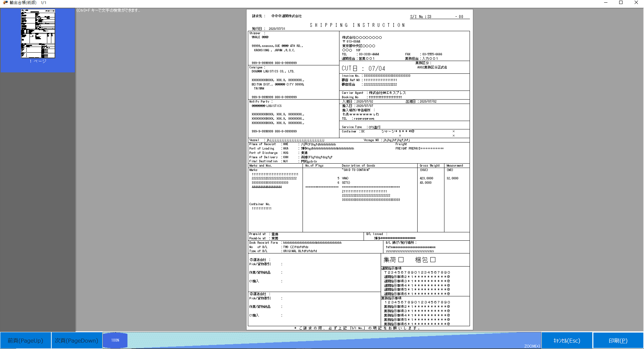Select the page 1 thumbnail in sidebar
This screenshot has width=644, height=349.
(38, 34)
